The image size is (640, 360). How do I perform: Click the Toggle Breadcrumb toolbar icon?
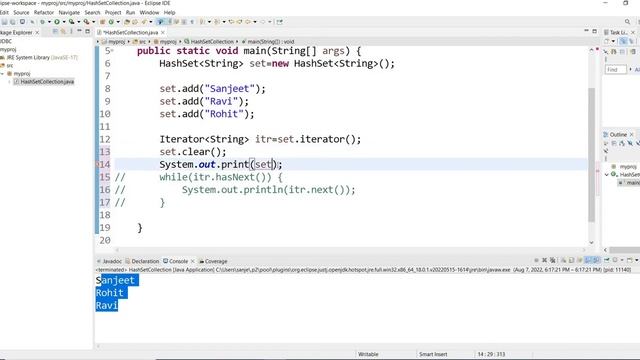pos(160,22)
